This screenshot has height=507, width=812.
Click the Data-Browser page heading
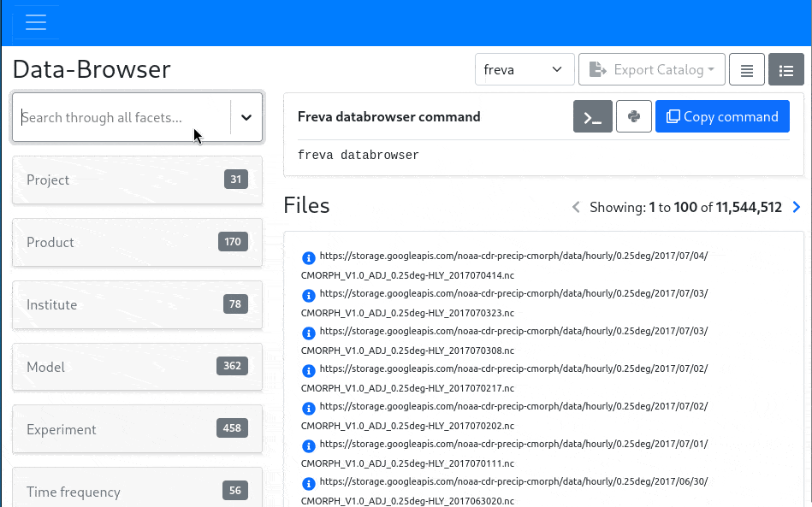tap(92, 69)
